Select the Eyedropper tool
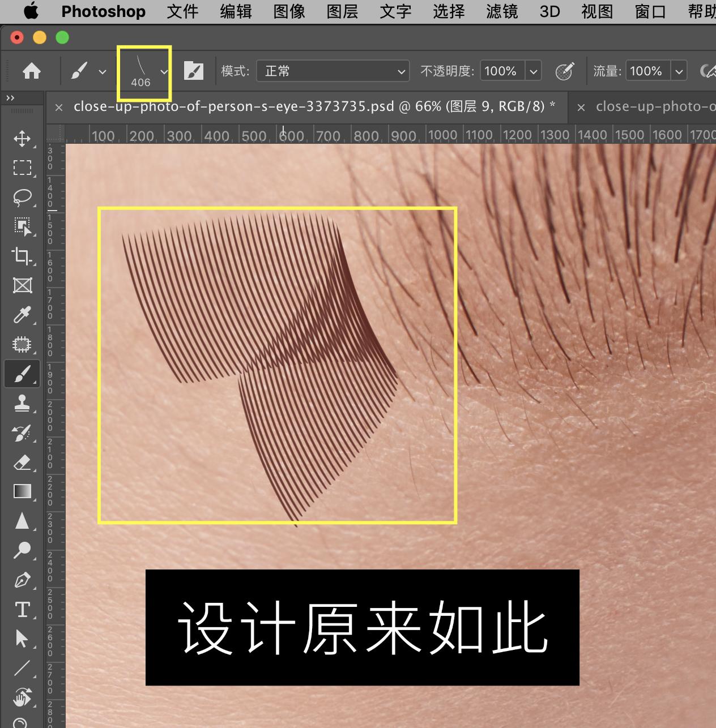Screen dimensions: 716x728 point(22,315)
